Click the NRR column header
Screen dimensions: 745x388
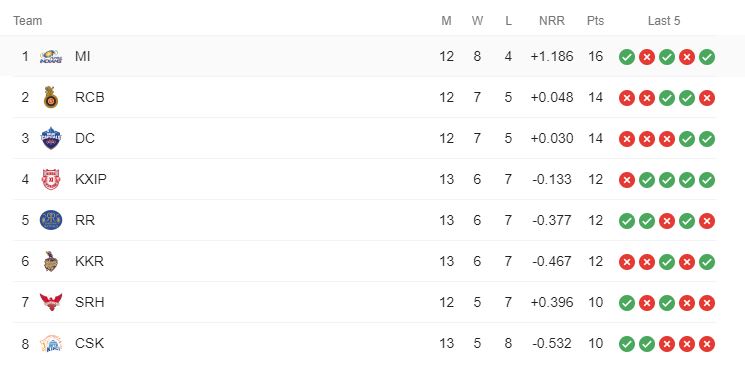[x=552, y=21]
